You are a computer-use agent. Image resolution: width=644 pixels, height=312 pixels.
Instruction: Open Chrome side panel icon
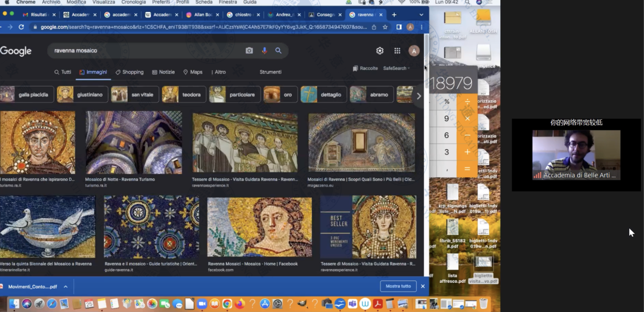pyautogui.click(x=399, y=27)
